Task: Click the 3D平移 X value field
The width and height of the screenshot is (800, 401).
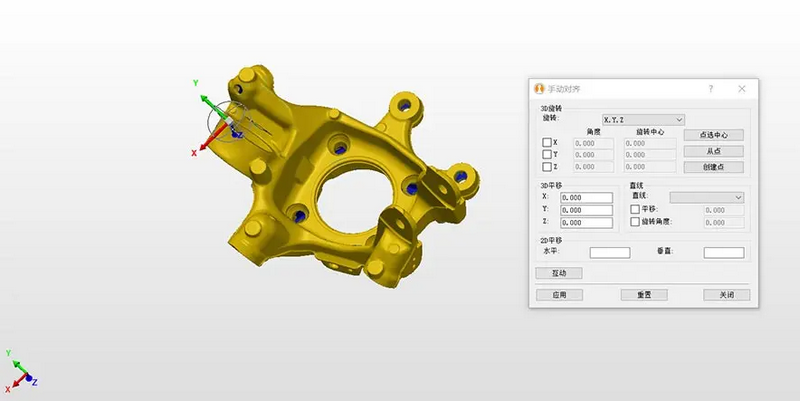Action: 587,198
